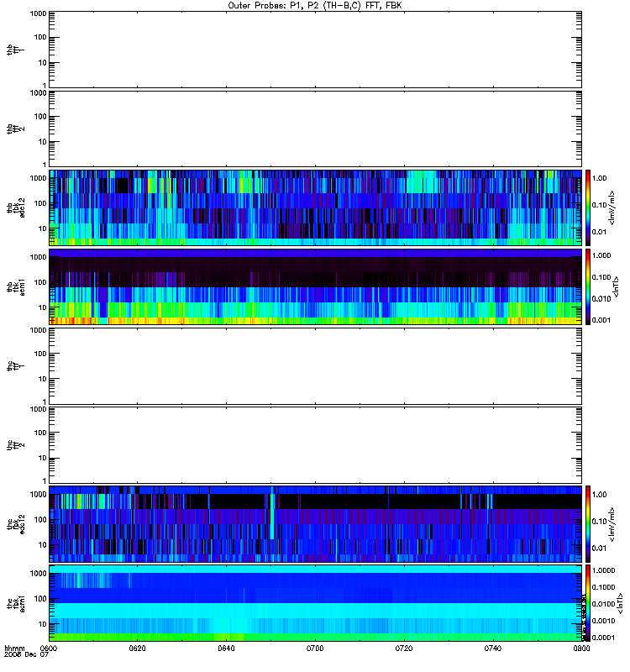Click the "1000" tick of the thc fbk scm1 panel
Image resolution: width=630 pixels, height=672 pixels.
coord(38,574)
